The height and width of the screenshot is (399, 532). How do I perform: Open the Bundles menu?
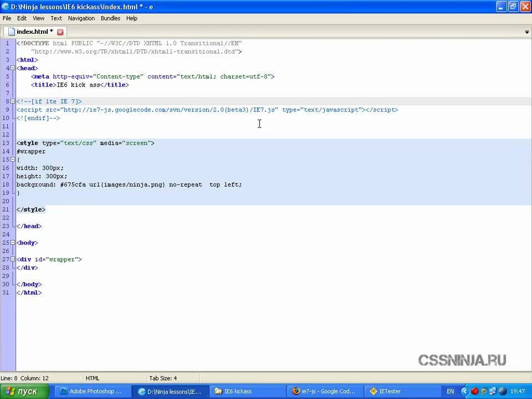tap(110, 18)
